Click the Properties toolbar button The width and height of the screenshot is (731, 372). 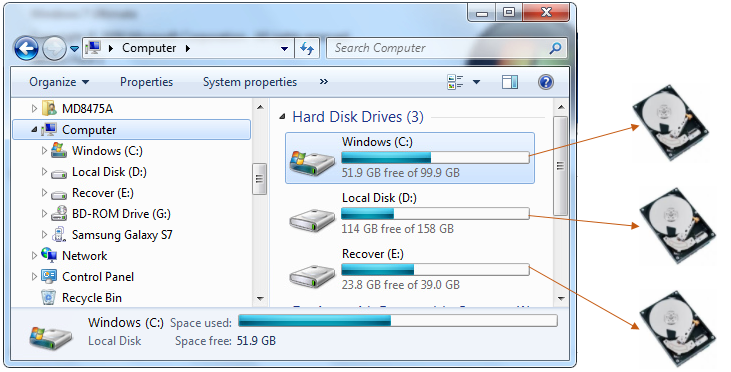(146, 82)
